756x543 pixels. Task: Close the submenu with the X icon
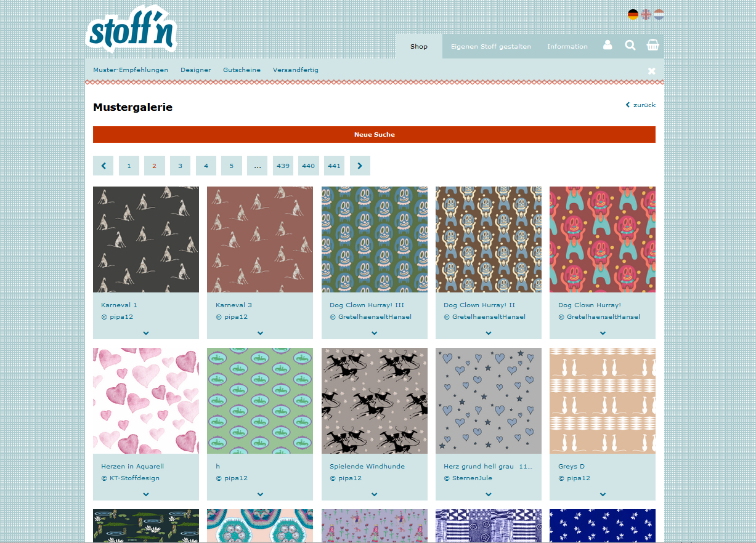[651, 71]
